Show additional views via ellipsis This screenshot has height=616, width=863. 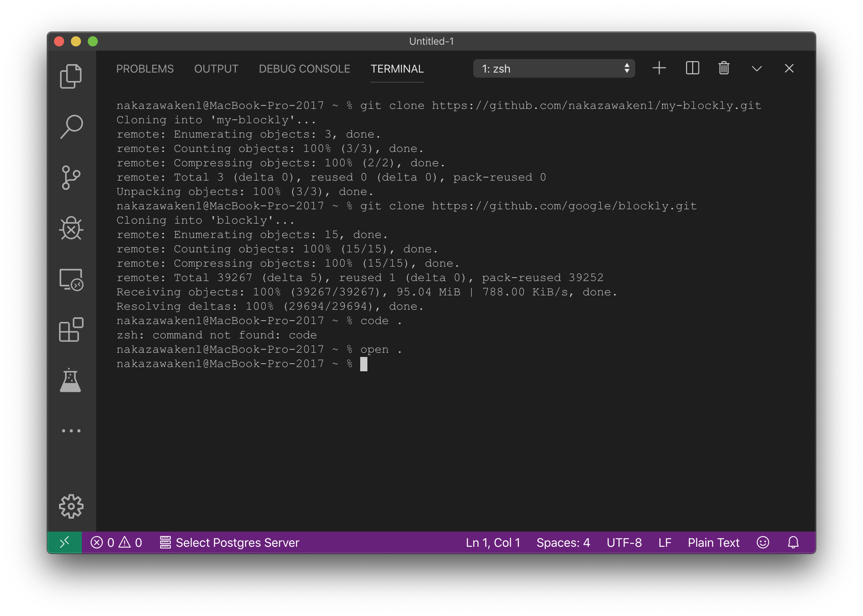click(71, 430)
